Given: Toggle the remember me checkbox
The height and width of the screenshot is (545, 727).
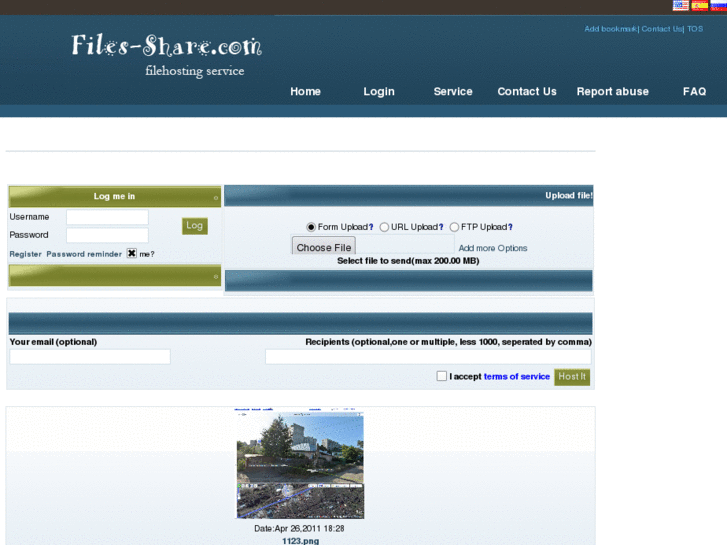Looking at the screenshot, I should pos(132,253).
